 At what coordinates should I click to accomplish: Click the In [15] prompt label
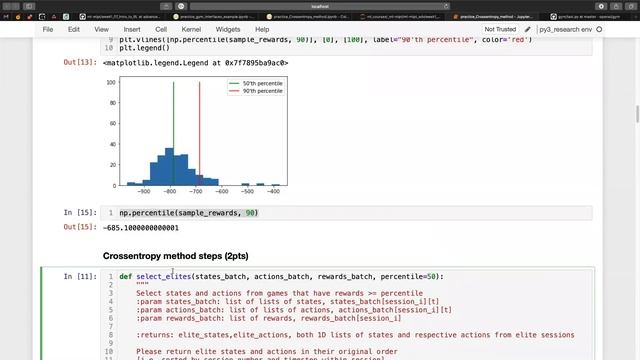point(80,212)
